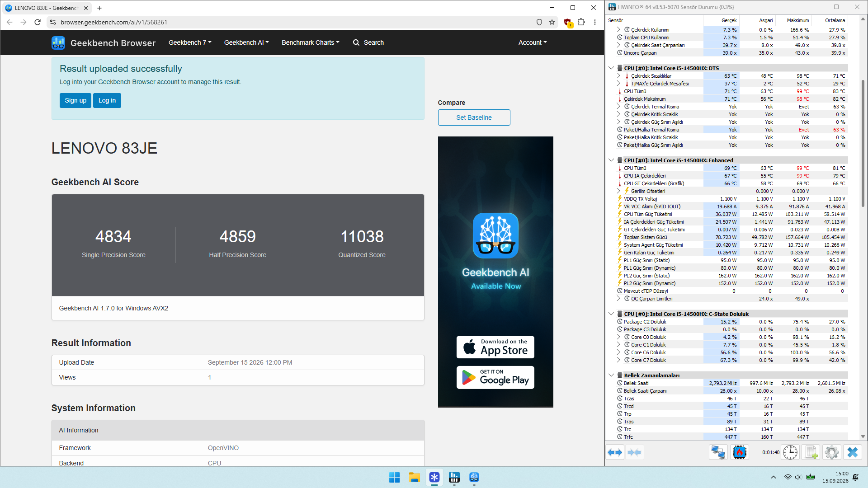Click the battery tray icon
The width and height of the screenshot is (868, 488).
[811, 477]
